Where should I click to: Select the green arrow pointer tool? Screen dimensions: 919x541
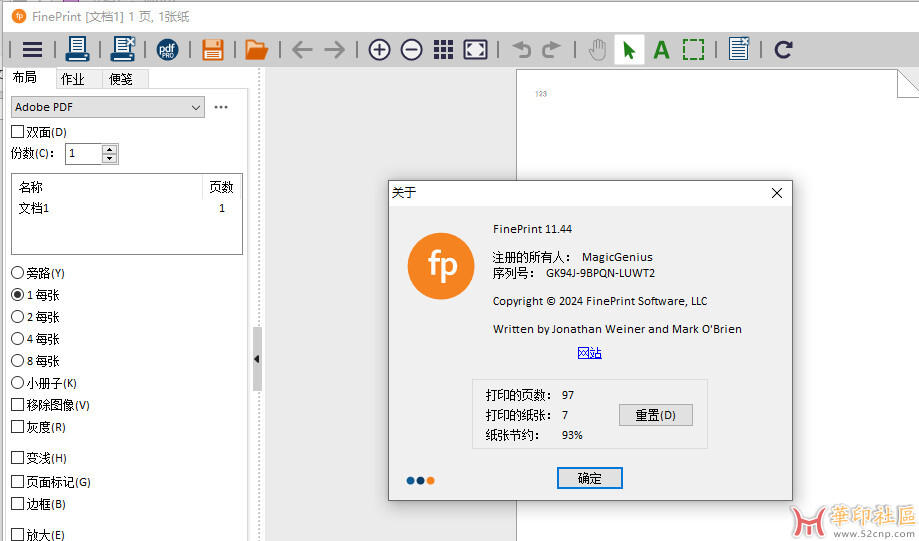(x=629, y=50)
